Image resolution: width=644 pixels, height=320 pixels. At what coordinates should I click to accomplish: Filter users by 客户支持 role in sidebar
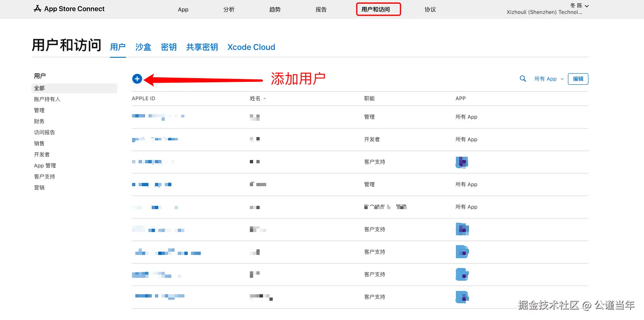pyautogui.click(x=45, y=177)
